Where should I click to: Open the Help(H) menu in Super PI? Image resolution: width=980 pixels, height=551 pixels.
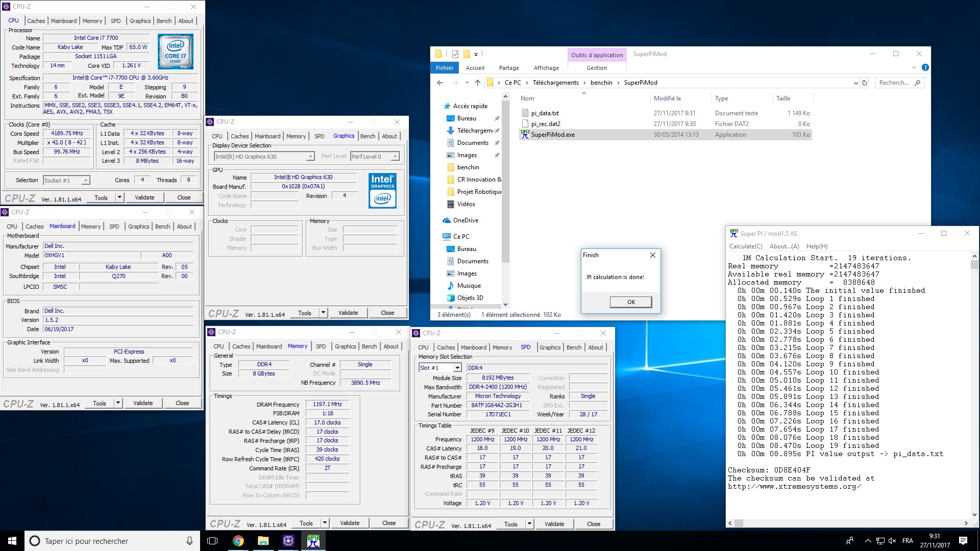817,246
